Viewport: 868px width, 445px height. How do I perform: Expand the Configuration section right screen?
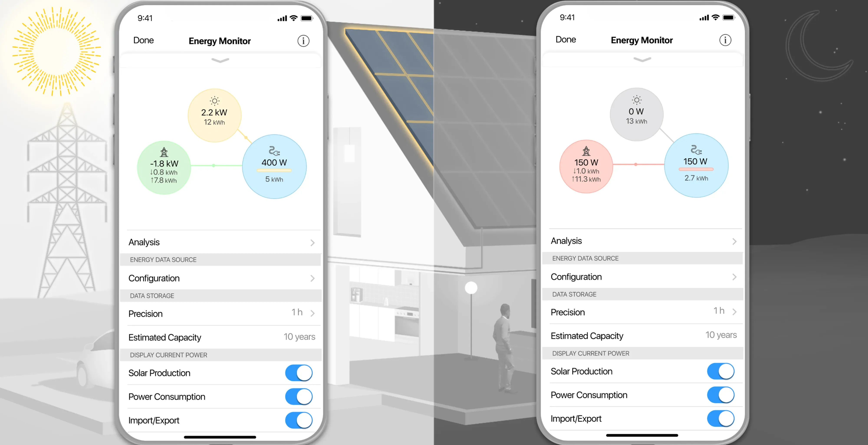(x=641, y=278)
